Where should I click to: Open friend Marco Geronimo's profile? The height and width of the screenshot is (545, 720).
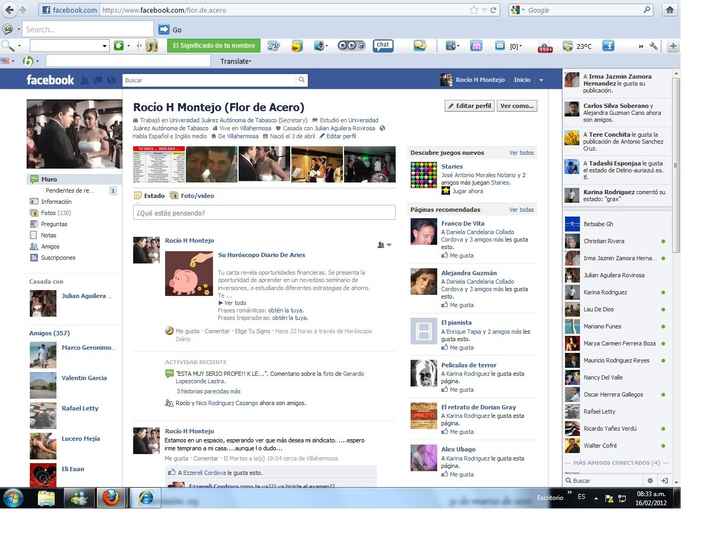pyautogui.click(x=87, y=348)
